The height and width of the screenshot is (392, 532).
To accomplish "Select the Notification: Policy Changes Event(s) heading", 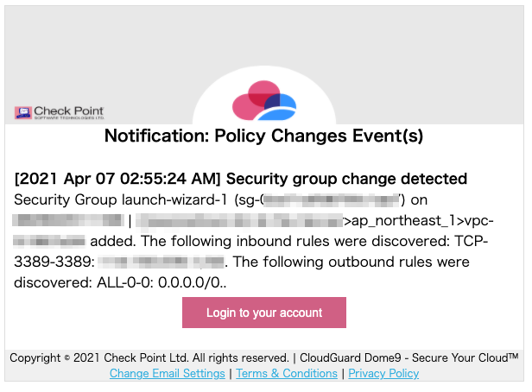I will click(264, 136).
